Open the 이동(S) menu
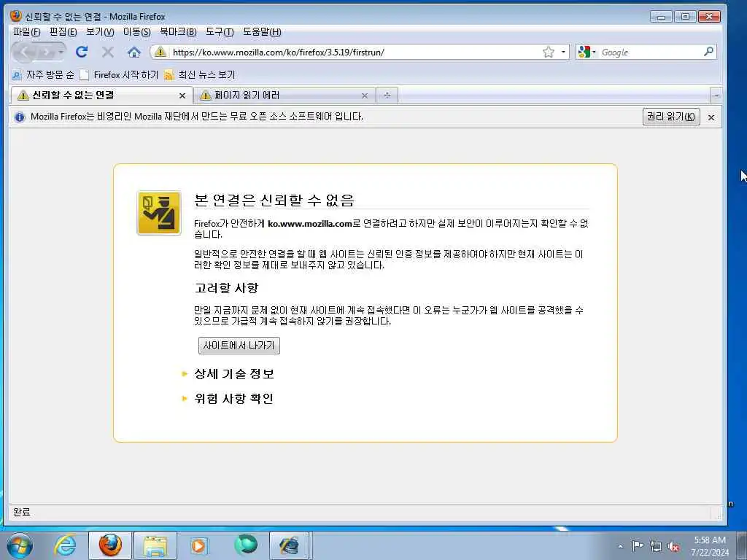The height and width of the screenshot is (560, 747). click(x=136, y=32)
